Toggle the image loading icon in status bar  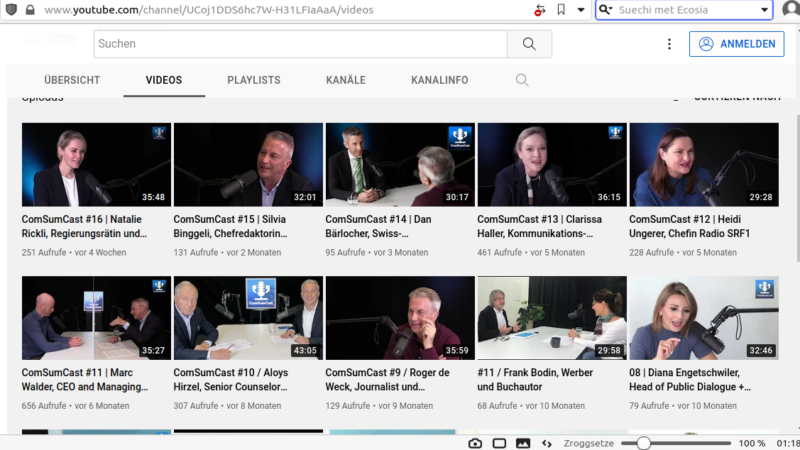click(523, 443)
